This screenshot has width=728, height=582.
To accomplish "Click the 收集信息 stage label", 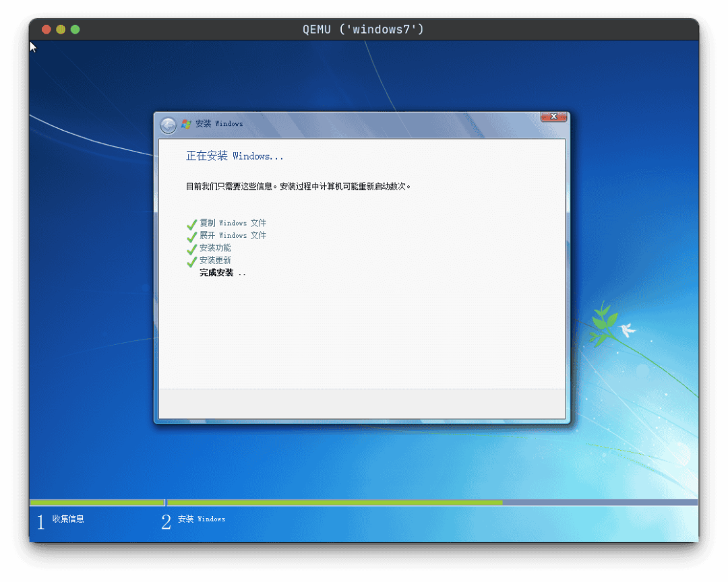I will (x=68, y=519).
